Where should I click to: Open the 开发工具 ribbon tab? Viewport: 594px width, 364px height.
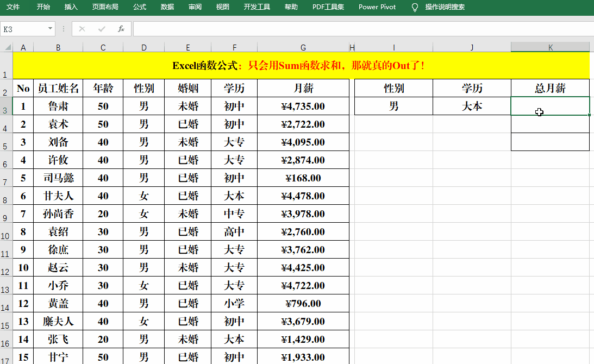257,7
